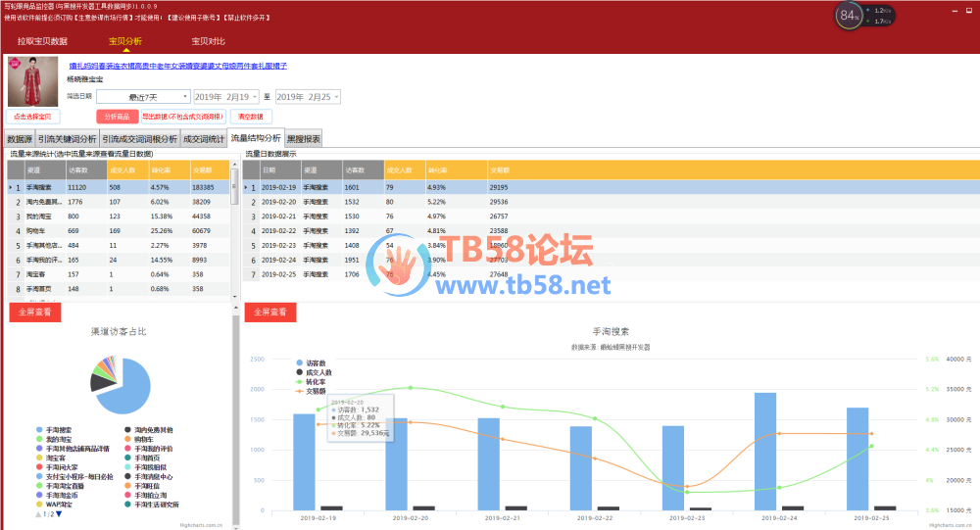Click the lower panel scrollbar up arrow

pyautogui.click(x=235, y=308)
